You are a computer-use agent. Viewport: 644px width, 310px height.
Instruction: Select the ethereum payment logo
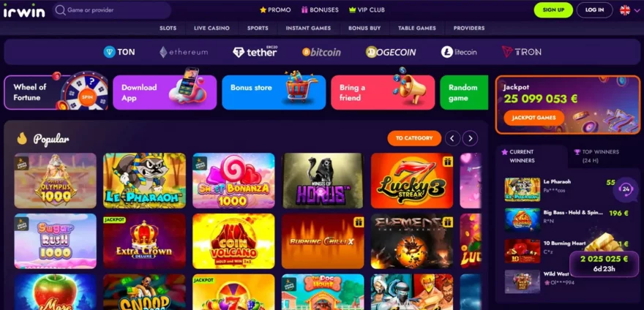184,52
